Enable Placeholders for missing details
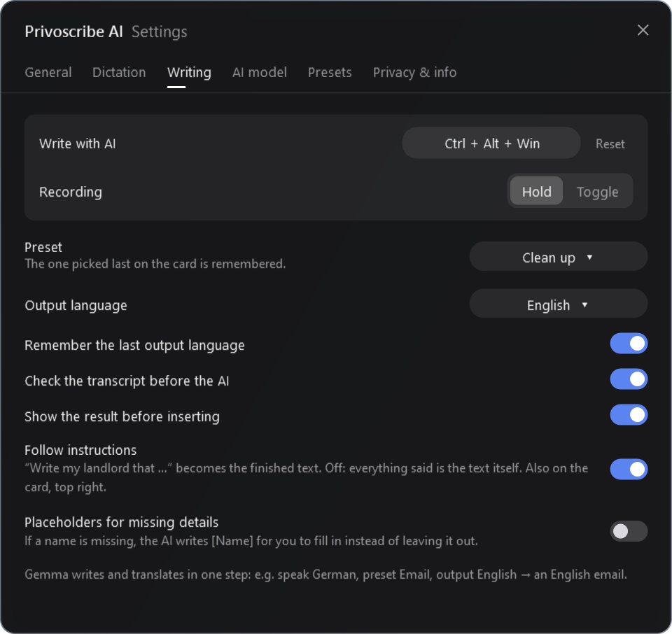The width and height of the screenshot is (672, 634). click(x=629, y=531)
